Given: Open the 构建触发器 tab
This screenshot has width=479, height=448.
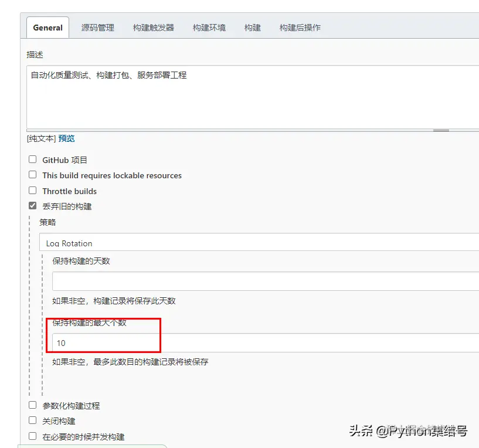Looking at the screenshot, I should [x=152, y=27].
